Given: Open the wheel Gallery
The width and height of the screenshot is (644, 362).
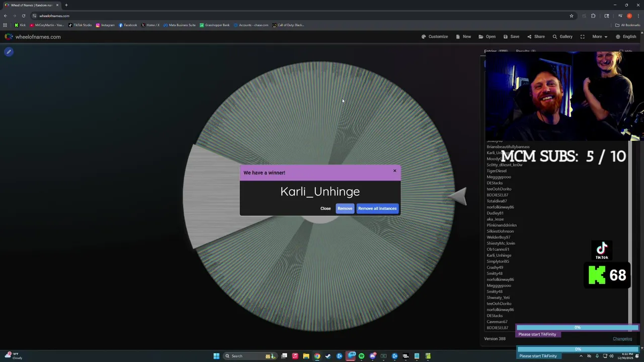Looking at the screenshot, I should tap(562, 37).
